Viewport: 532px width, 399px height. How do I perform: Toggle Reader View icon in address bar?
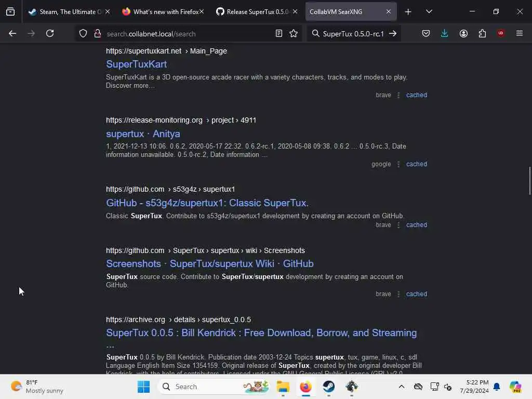click(279, 33)
